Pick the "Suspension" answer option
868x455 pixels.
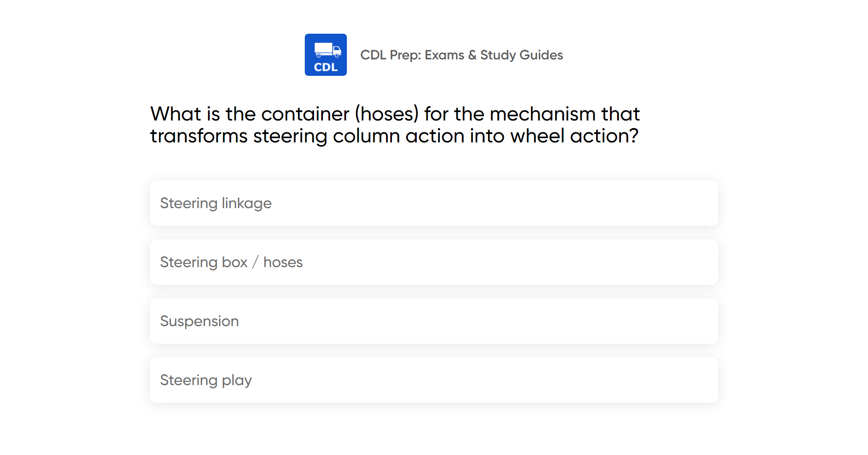pos(434,321)
